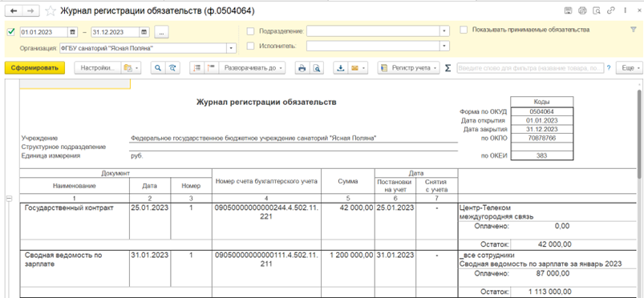Viewport: 644px width, 298px height.
Task: Go forward with the right arrow button
Action: 30,11
